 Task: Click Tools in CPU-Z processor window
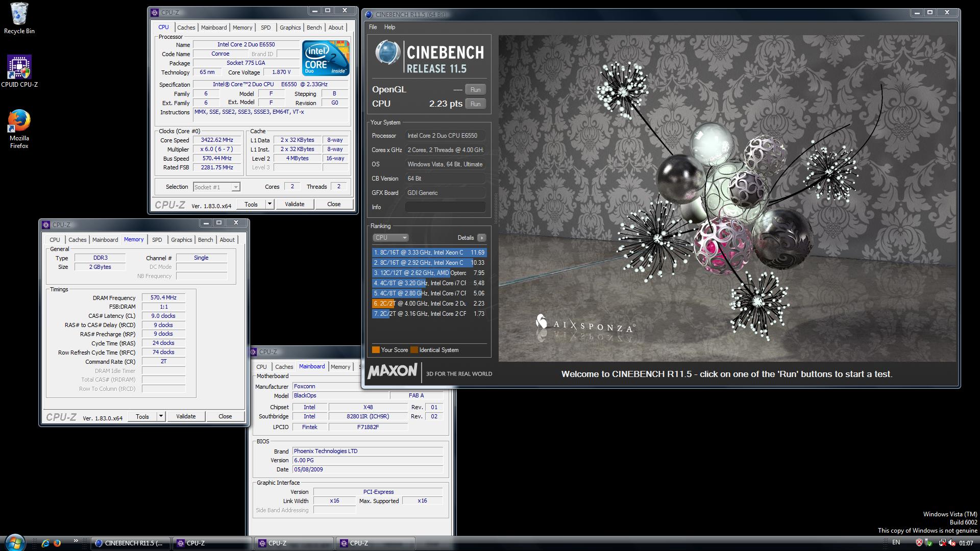[251, 204]
